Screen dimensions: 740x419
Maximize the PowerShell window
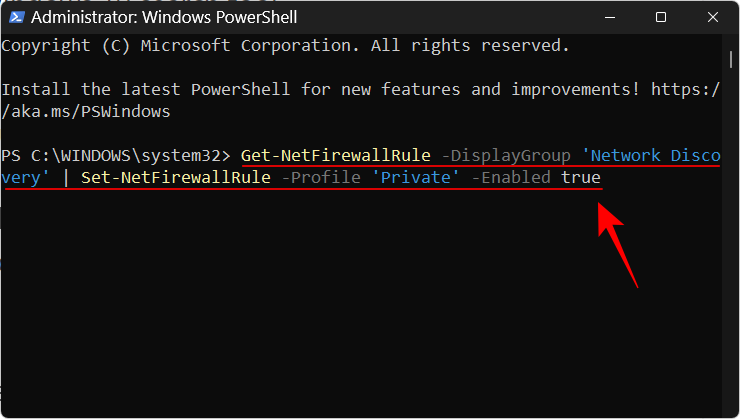point(660,17)
